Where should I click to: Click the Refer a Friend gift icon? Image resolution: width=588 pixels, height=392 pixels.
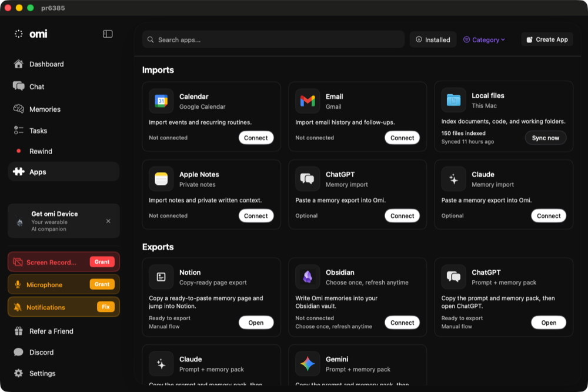[18, 331]
